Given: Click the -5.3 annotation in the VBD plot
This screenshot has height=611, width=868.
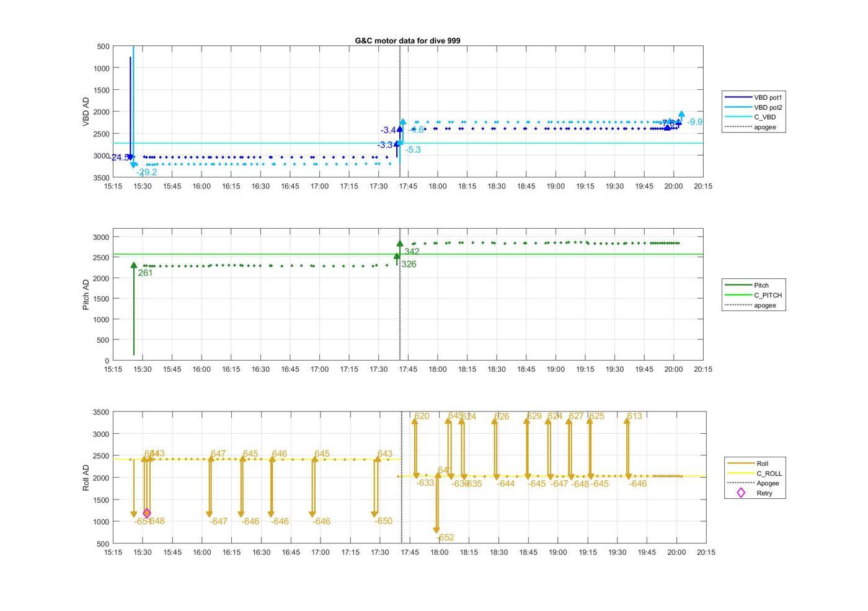Looking at the screenshot, I should [413, 149].
